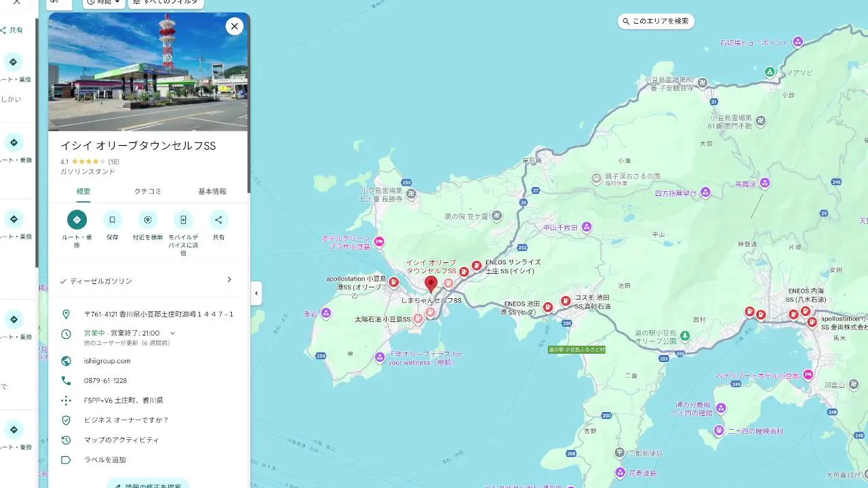Viewport: 868px width, 488px height.
Task: Click the 付近を検索 nearby search icon
Action: [x=147, y=220]
